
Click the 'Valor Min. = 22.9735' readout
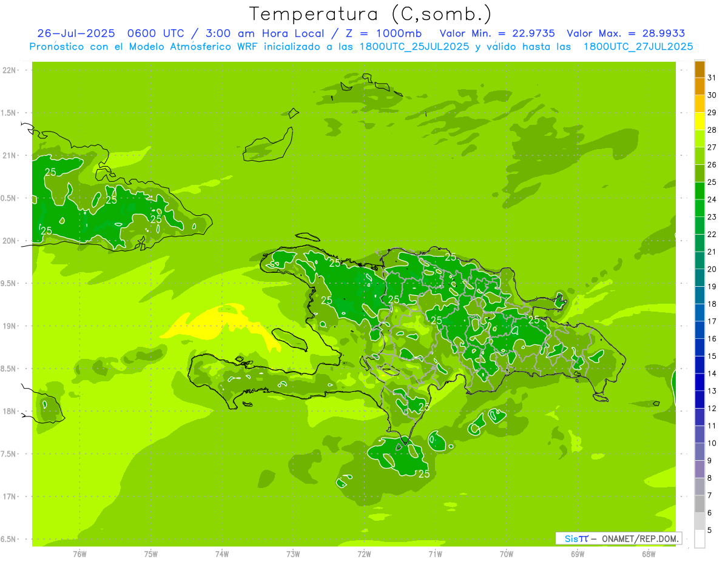(497, 33)
